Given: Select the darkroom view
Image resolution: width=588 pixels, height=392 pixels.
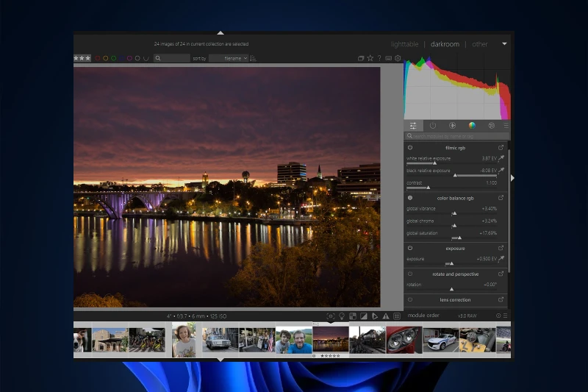Looking at the screenshot, I should click(445, 44).
